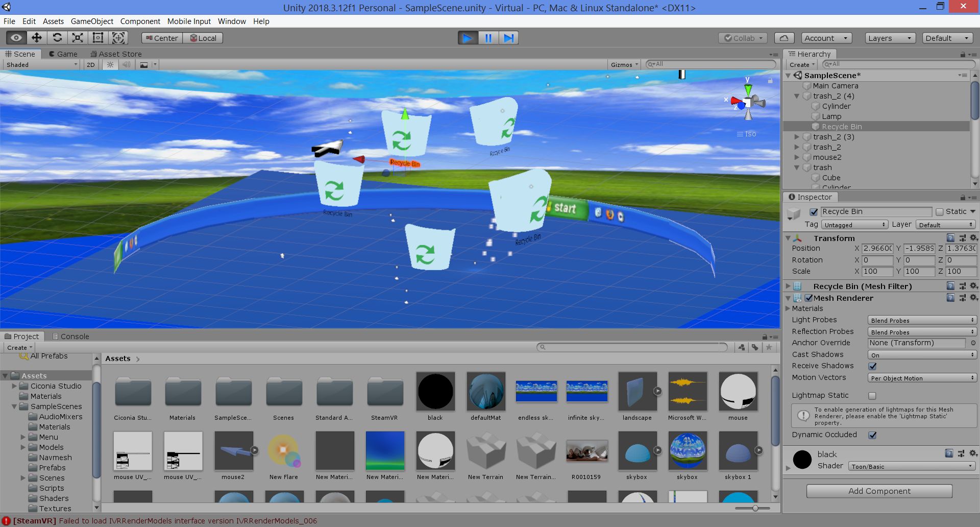The height and width of the screenshot is (527, 980).
Task: Open the cloud services icon
Action: click(x=784, y=38)
